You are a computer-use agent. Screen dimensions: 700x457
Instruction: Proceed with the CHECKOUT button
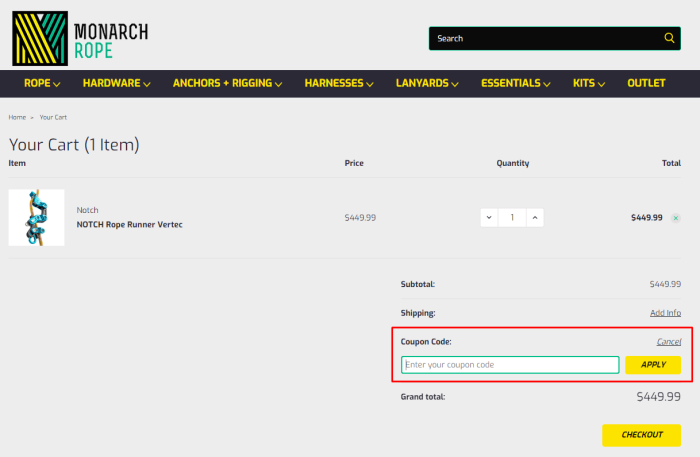642,435
